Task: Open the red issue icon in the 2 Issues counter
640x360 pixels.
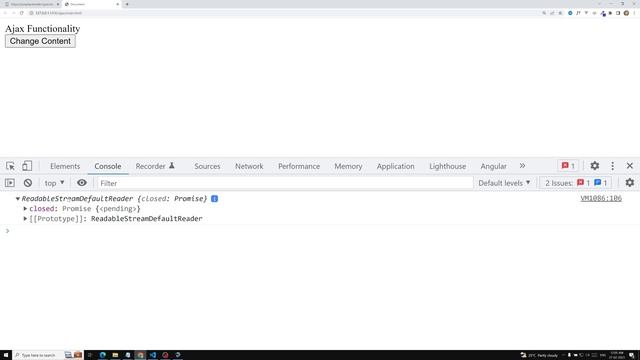Action: point(580,183)
